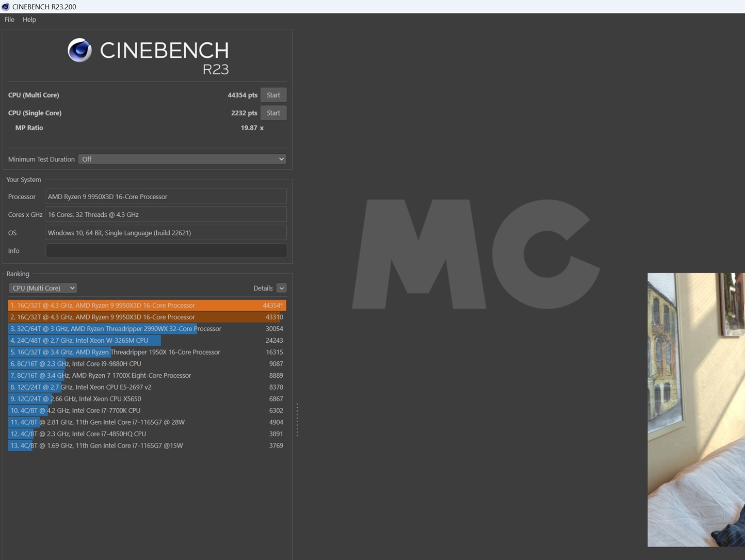Select the Core i7-7700K ranking entry
The height and width of the screenshot is (560, 745).
[147, 411]
